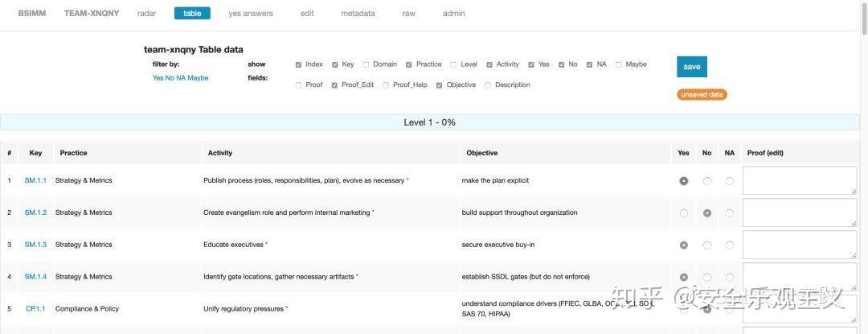Screen dimensions: 868x334
Task: Enable the Proof_Help field checkbox
Action: (x=387, y=85)
